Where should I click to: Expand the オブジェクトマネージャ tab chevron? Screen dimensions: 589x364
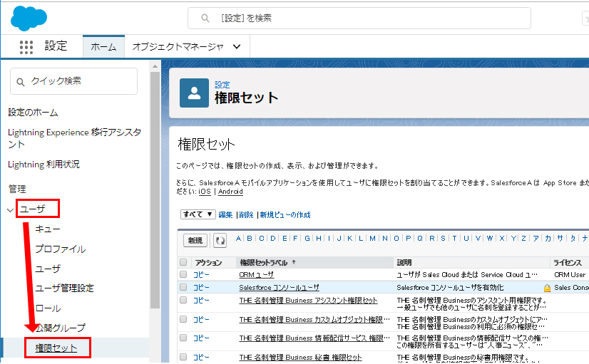click(x=237, y=47)
